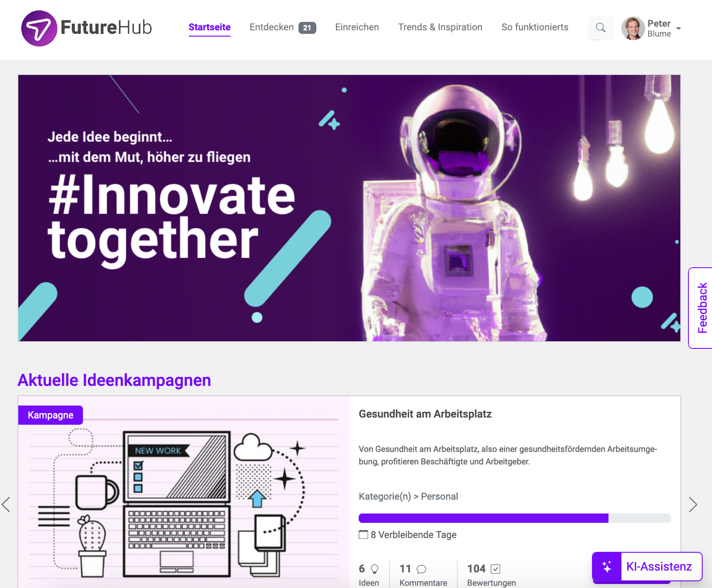
Task: Open the Entdecken menu item
Action: click(x=282, y=27)
